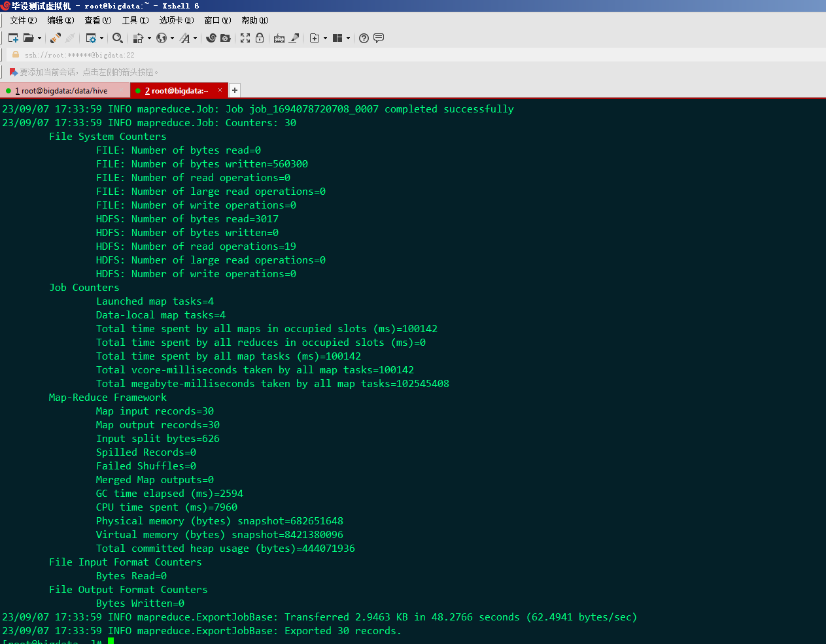Click line 'Virtual memory (bytes) snapshot=8421380096'
The width and height of the screenshot is (826, 644).
220,535
